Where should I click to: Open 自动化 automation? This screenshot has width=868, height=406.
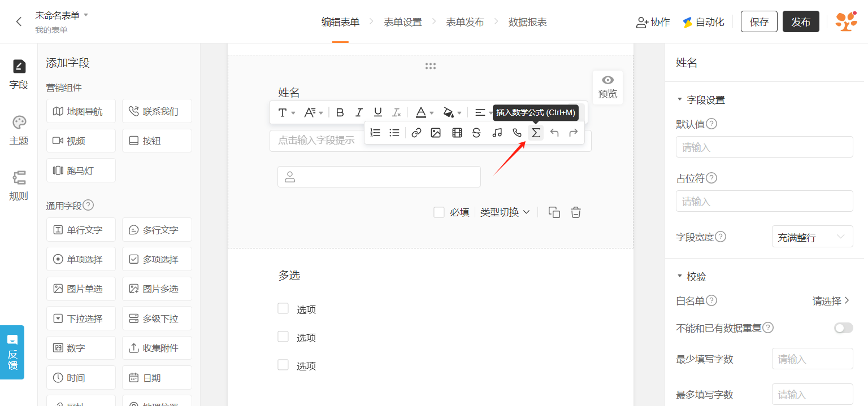click(704, 22)
